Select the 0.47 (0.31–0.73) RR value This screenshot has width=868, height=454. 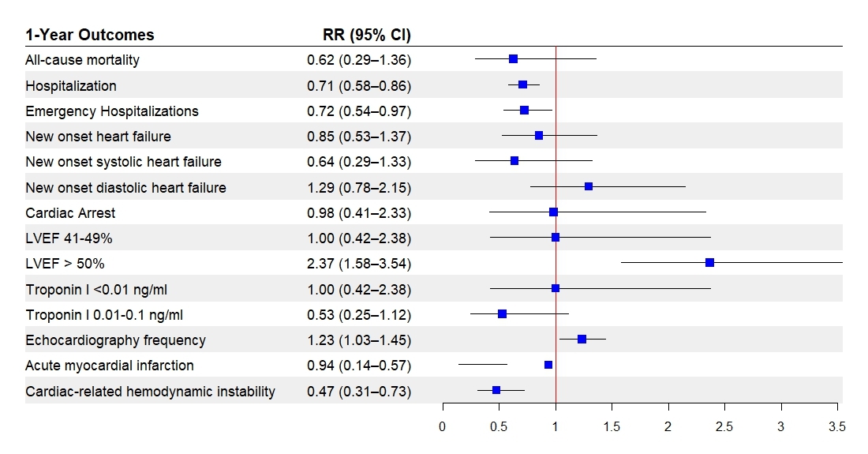[359, 392]
